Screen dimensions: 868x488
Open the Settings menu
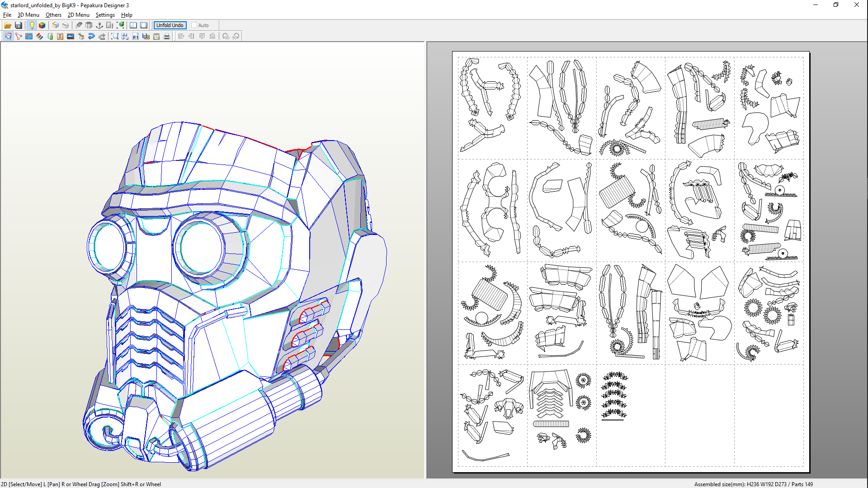(x=105, y=15)
